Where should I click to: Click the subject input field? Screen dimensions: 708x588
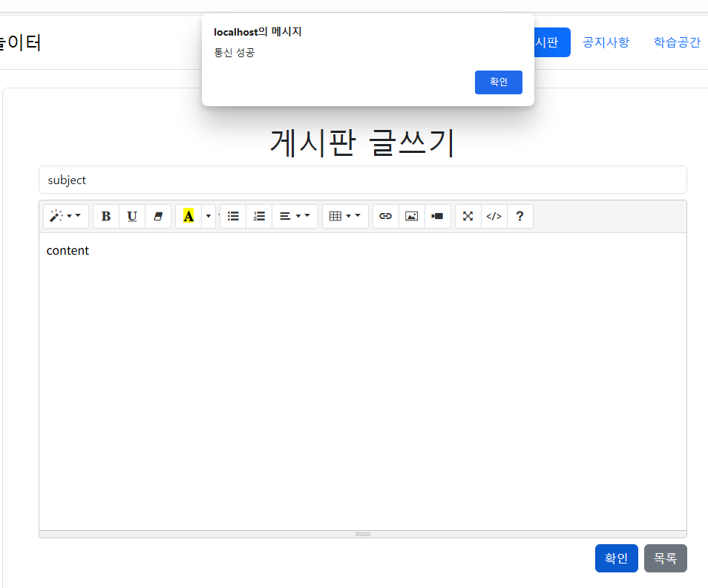coord(363,180)
